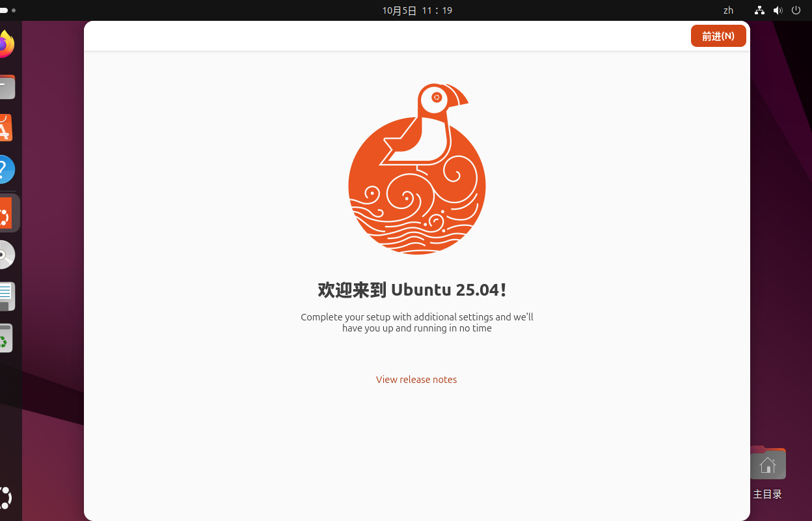Open the disc drive dock icon
Screen dimensions: 812x521
pyautogui.click(x=6, y=255)
